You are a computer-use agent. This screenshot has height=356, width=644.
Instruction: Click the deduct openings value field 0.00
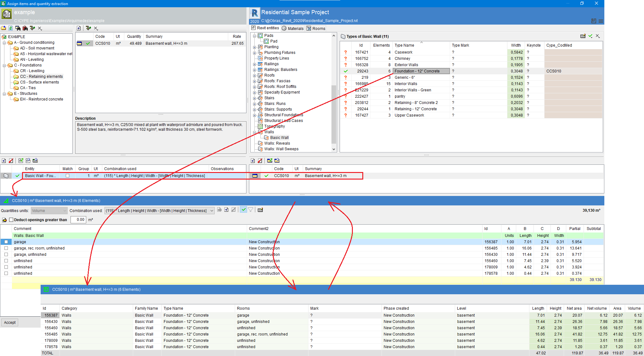pos(78,220)
